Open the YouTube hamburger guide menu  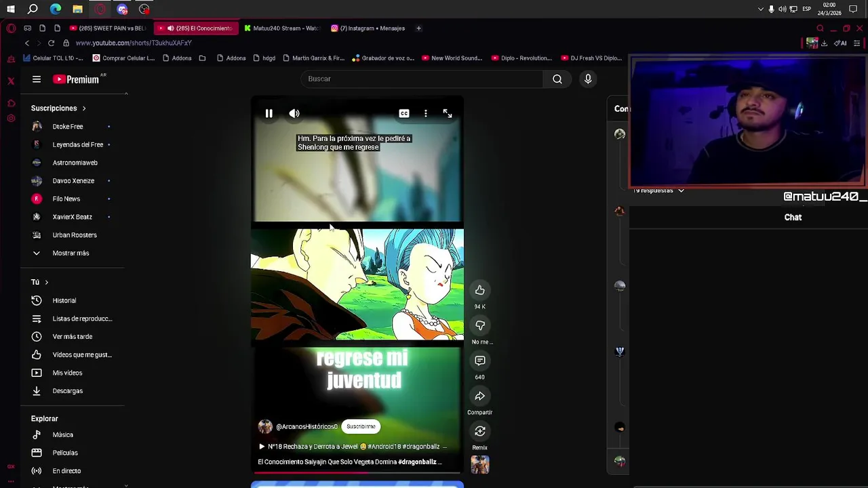pos(37,79)
